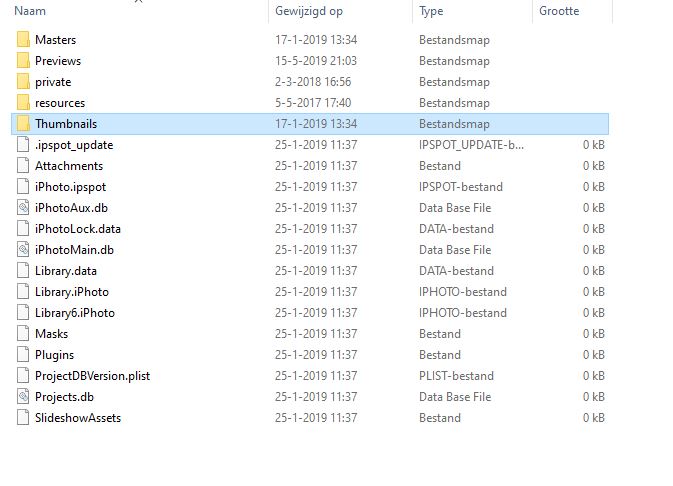This screenshot has height=486, width=673.
Task: Click the Previews folder name
Action: click(58, 61)
